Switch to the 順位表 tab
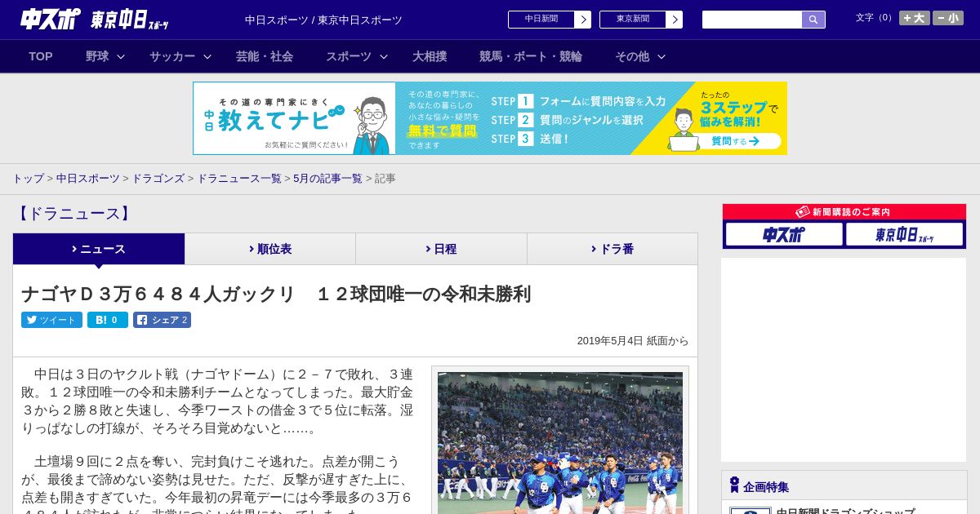The width and height of the screenshot is (980, 514). (x=270, y=249)
